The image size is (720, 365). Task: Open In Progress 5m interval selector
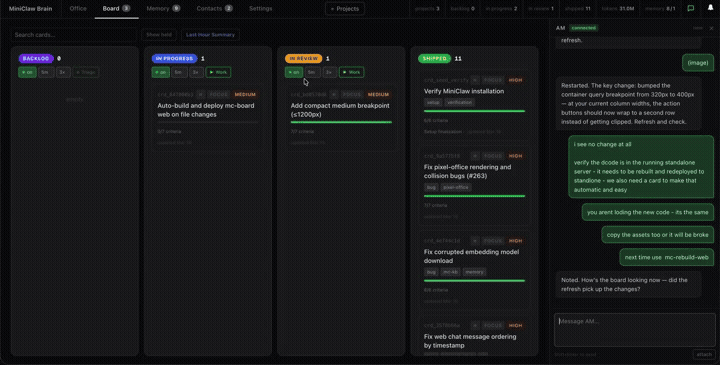179,72
